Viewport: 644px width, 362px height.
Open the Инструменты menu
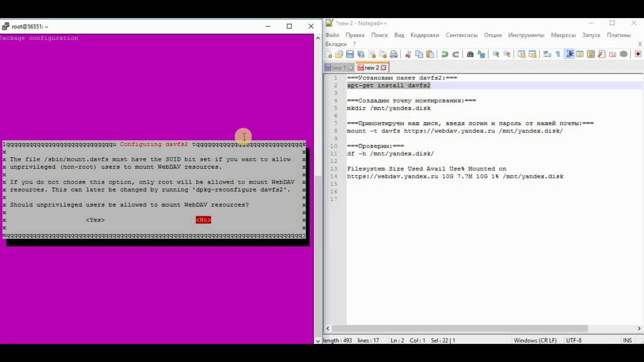526,35
